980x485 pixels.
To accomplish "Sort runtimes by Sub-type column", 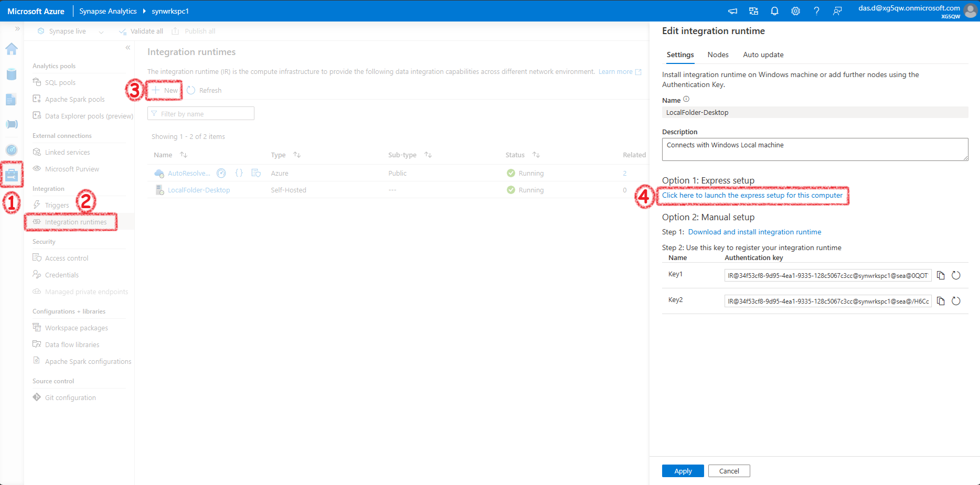I will (x=428, y=155).
